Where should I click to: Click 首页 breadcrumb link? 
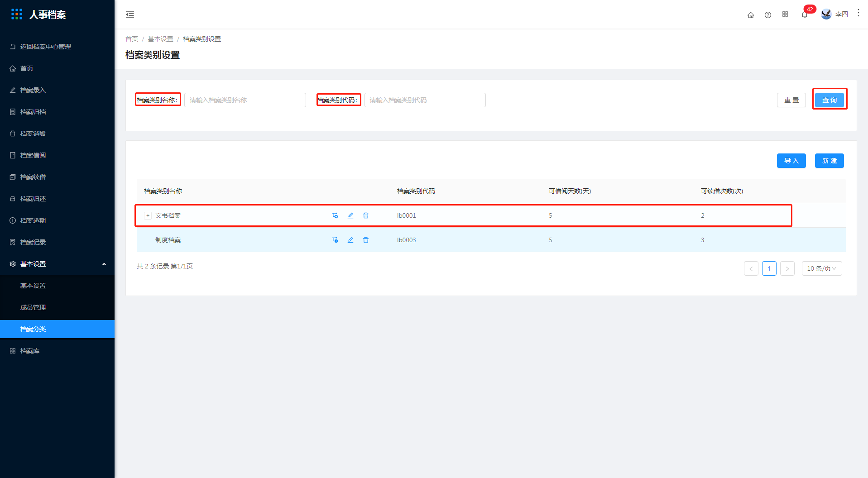coord(132,39)
